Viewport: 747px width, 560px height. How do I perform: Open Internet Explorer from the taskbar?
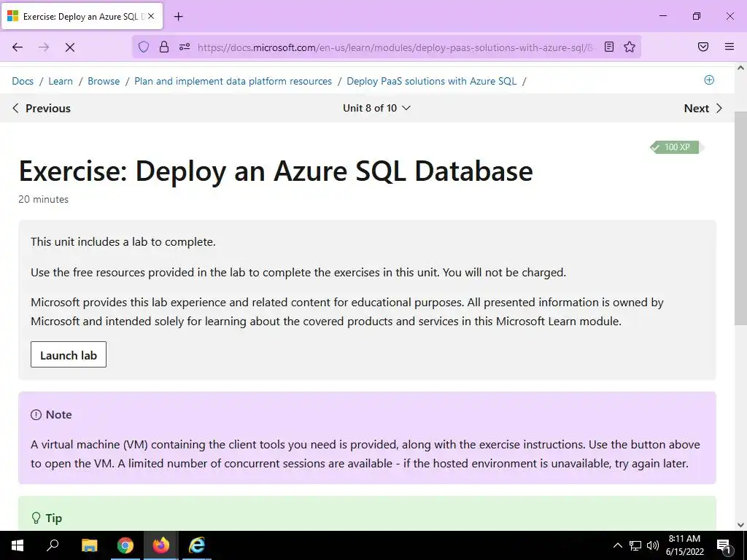point(196,545)
